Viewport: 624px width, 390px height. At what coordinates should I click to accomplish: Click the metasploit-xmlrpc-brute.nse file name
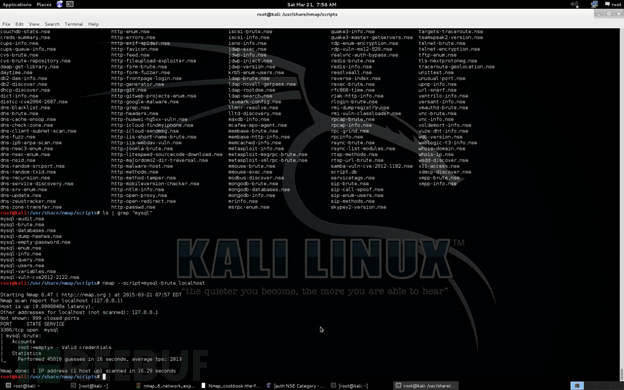pyautogui.click(x=268, y=160)
